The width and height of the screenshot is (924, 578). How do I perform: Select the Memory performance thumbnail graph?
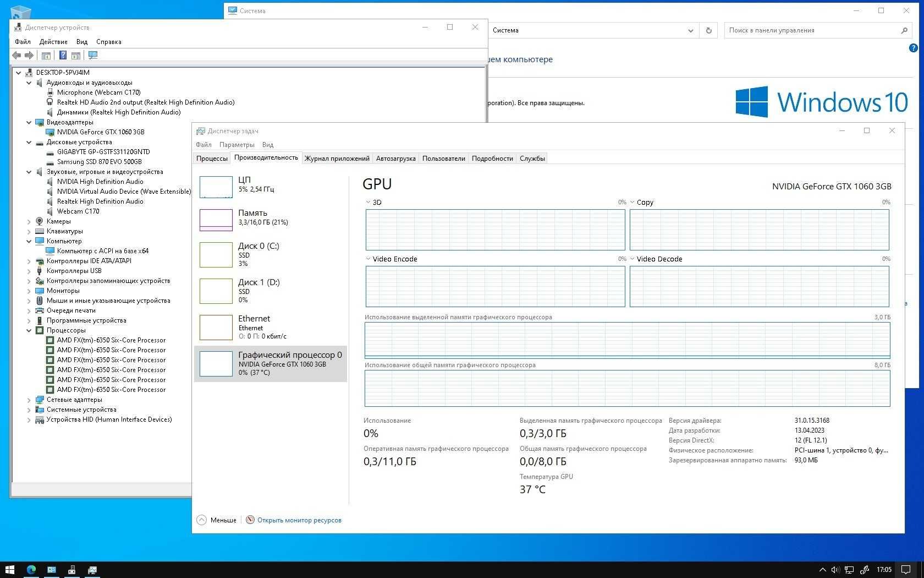coord(216,220)
